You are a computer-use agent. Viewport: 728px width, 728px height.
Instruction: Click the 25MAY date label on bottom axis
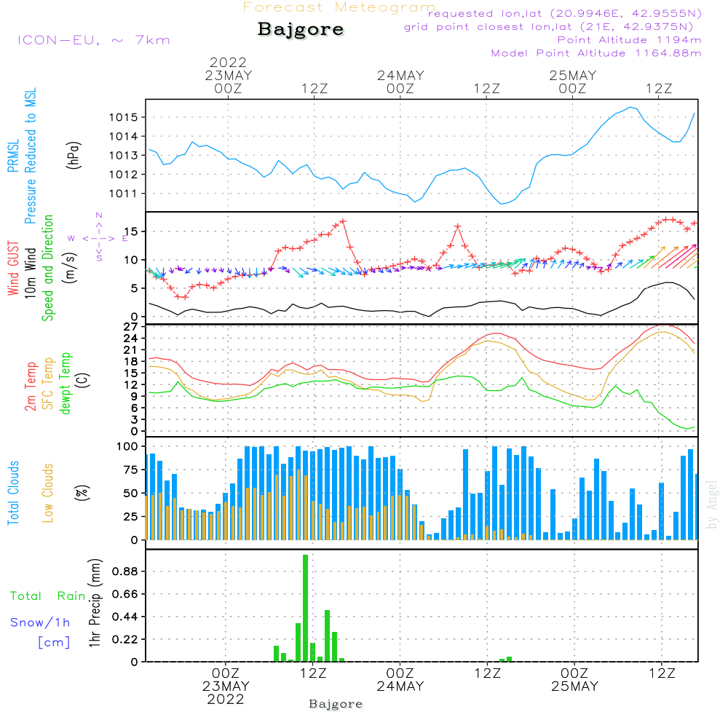pos(574,686)
